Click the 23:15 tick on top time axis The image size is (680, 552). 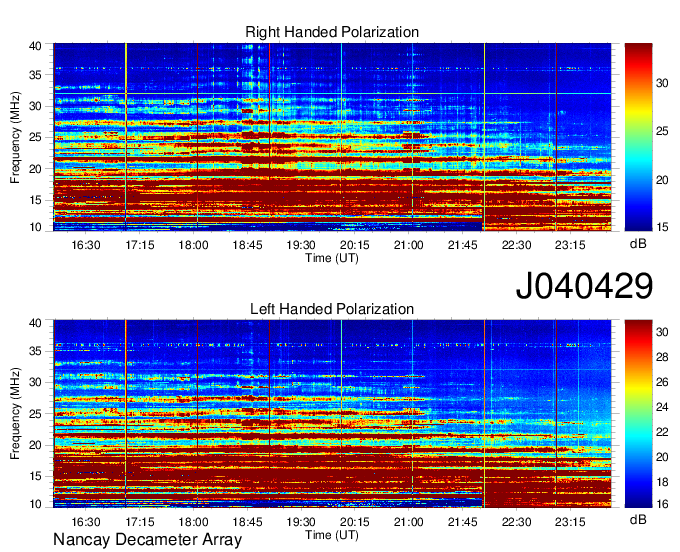point(570,245)
